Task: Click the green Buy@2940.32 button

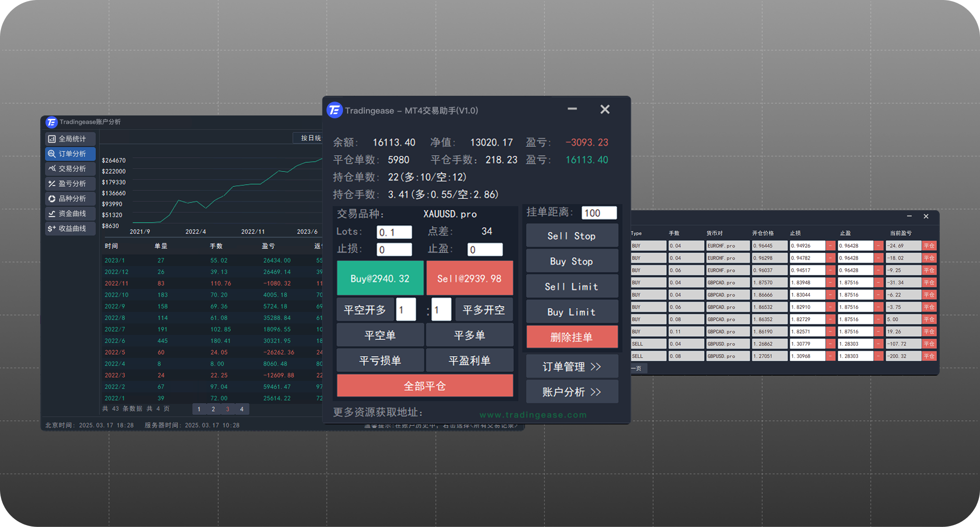Action: click(x=380, y=278)
